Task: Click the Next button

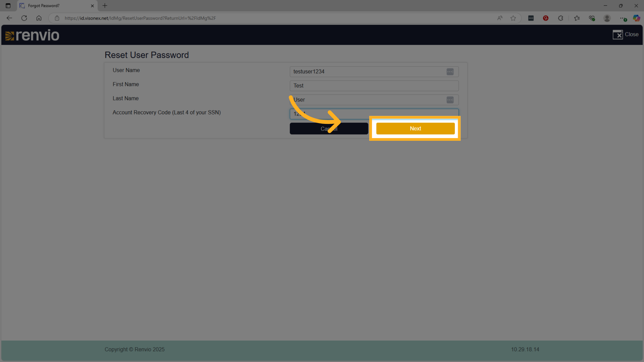Action: point(415,128)
